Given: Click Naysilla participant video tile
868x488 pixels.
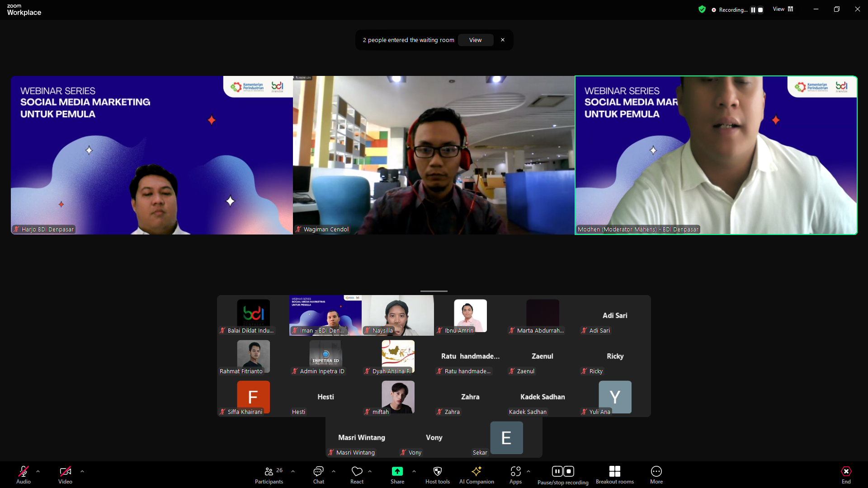Looking at the screenshot, I should point(398,315).
